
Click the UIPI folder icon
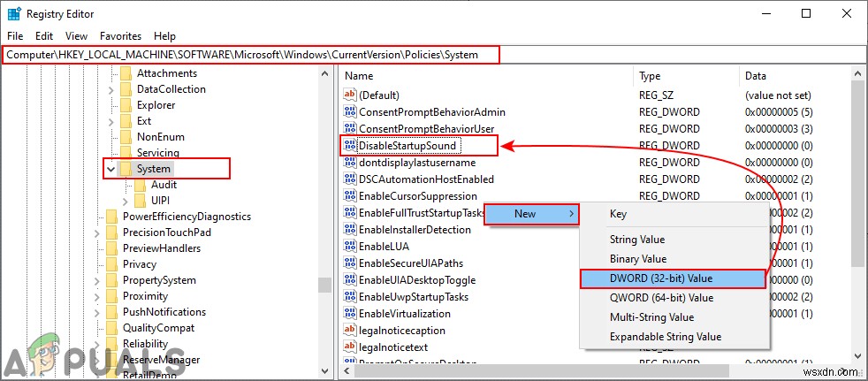[140, 201]
